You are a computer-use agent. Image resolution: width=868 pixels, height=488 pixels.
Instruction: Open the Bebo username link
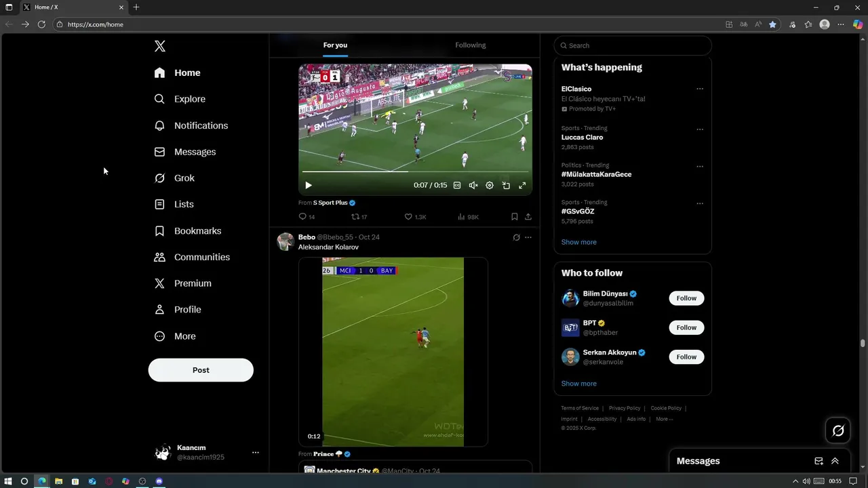[x=307, y=237]
